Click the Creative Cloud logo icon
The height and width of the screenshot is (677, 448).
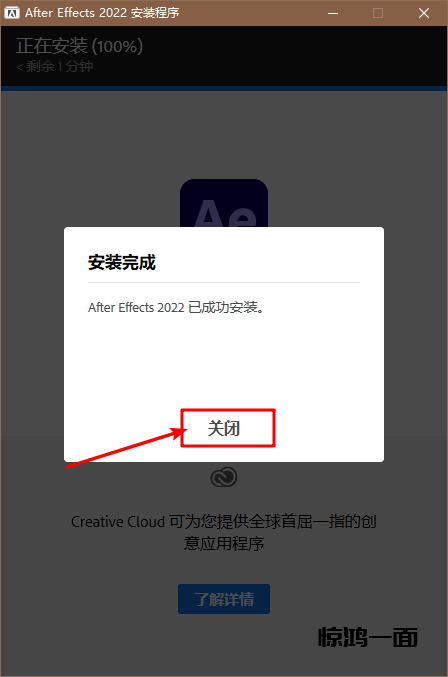[224, 478]
